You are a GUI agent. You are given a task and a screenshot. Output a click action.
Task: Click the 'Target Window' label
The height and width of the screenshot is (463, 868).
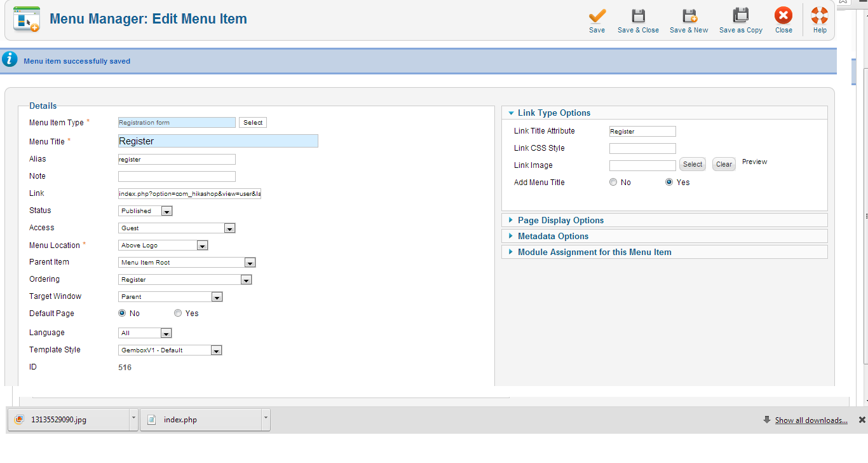55,296
